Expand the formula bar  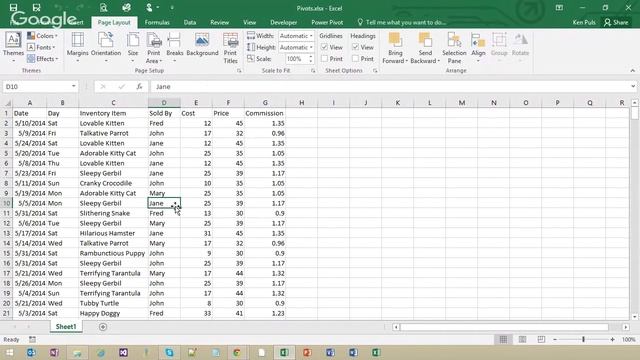633,87
